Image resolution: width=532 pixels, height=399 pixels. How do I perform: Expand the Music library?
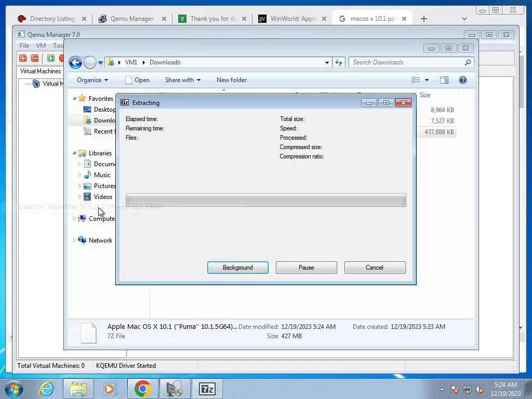point(79,175)
